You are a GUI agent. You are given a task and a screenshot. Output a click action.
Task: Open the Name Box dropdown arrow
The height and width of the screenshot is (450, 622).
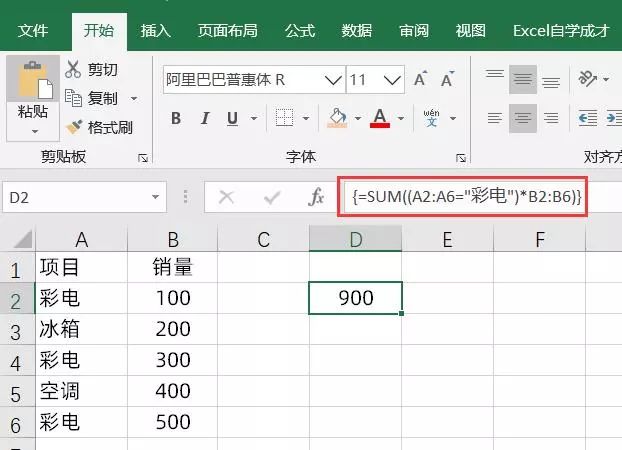(156, 197)
